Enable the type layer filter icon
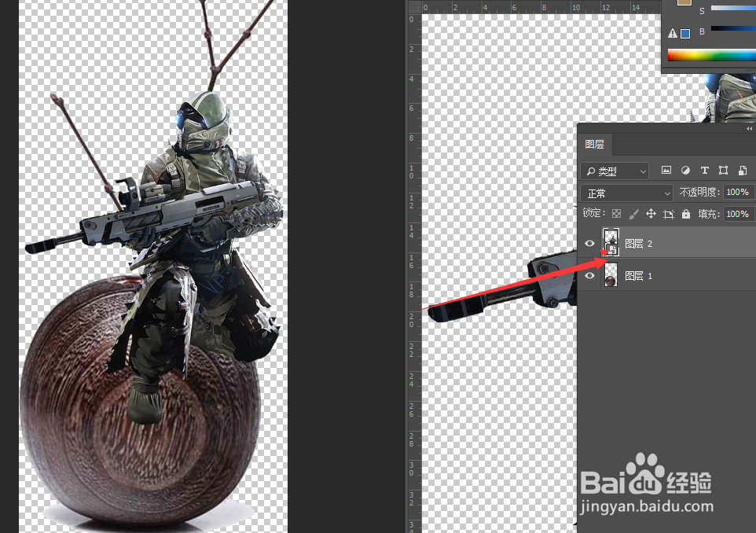 coord(704,171)
